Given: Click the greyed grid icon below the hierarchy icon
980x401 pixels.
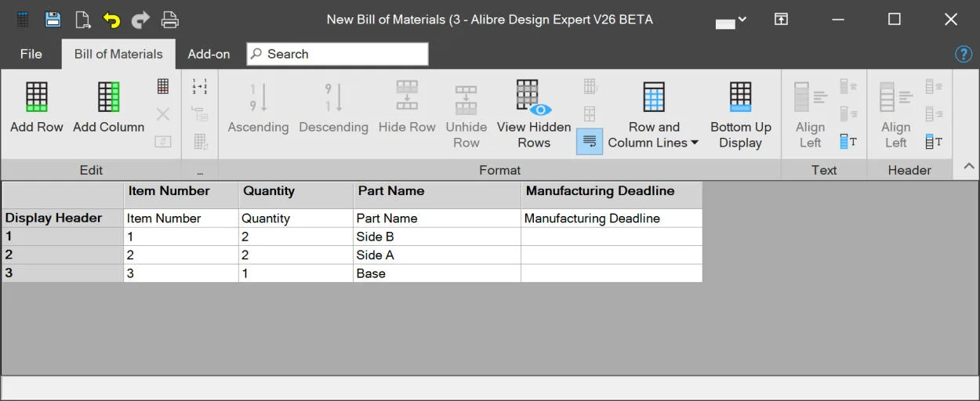Looking at the screenshot, I should [x=200, y=142].
